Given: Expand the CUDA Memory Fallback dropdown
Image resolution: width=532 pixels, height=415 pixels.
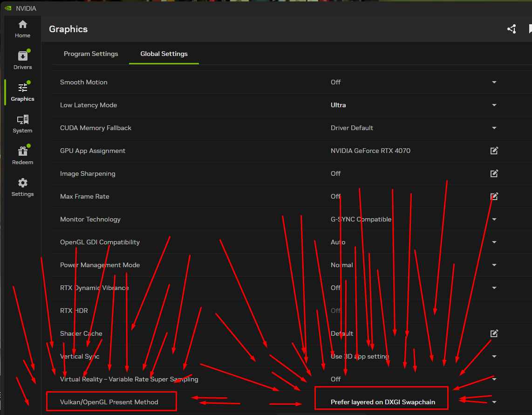Looking at the screenshot, I should coord(494,128).
